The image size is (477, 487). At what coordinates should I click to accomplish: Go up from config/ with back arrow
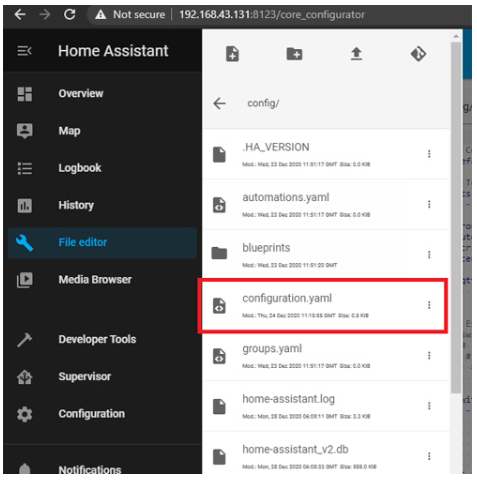tap(219, 103)
